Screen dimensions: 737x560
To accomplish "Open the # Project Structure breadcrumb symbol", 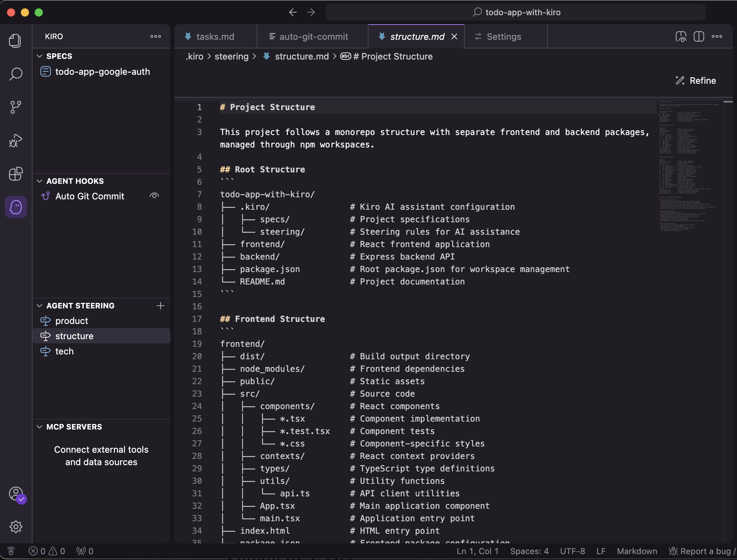I will point(393,56).
